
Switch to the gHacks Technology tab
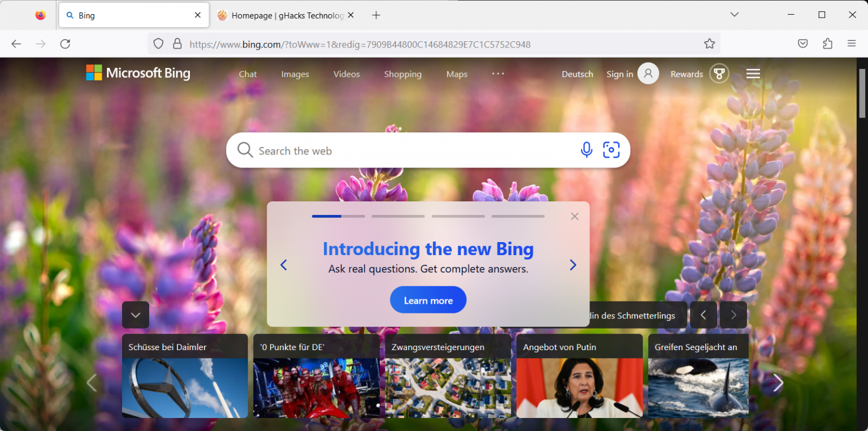coord(283,15)
